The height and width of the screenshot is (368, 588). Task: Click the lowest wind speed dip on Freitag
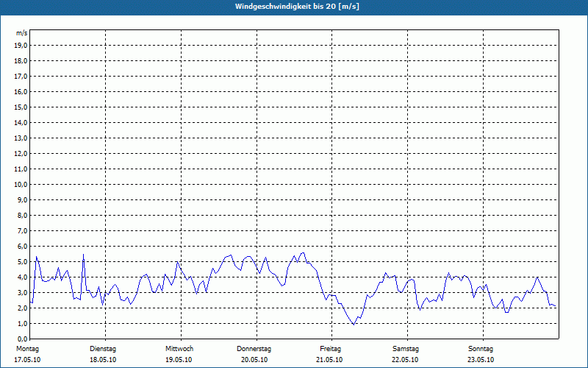click(x=354, y=325)
